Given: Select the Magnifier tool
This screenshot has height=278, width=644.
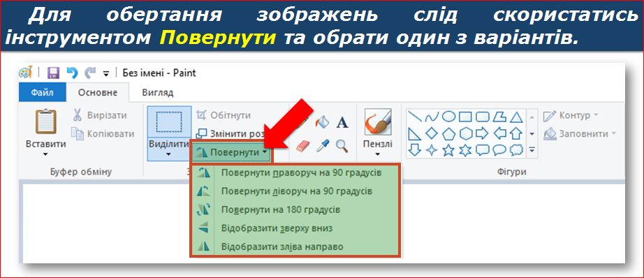Looking at the screenshot, I should click(342, 145).
